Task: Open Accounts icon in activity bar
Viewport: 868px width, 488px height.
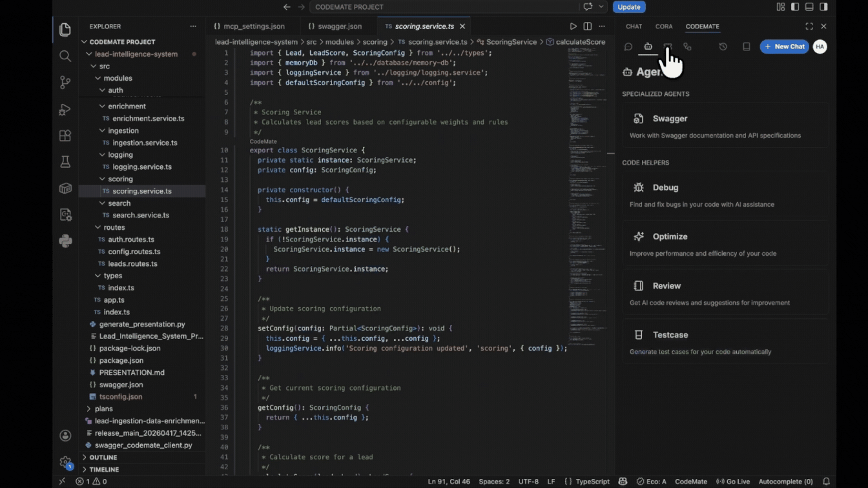Action: (65, 436)
